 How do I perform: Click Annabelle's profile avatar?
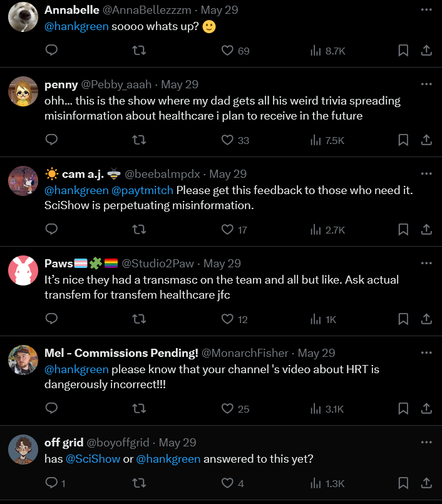click(23, 17)
